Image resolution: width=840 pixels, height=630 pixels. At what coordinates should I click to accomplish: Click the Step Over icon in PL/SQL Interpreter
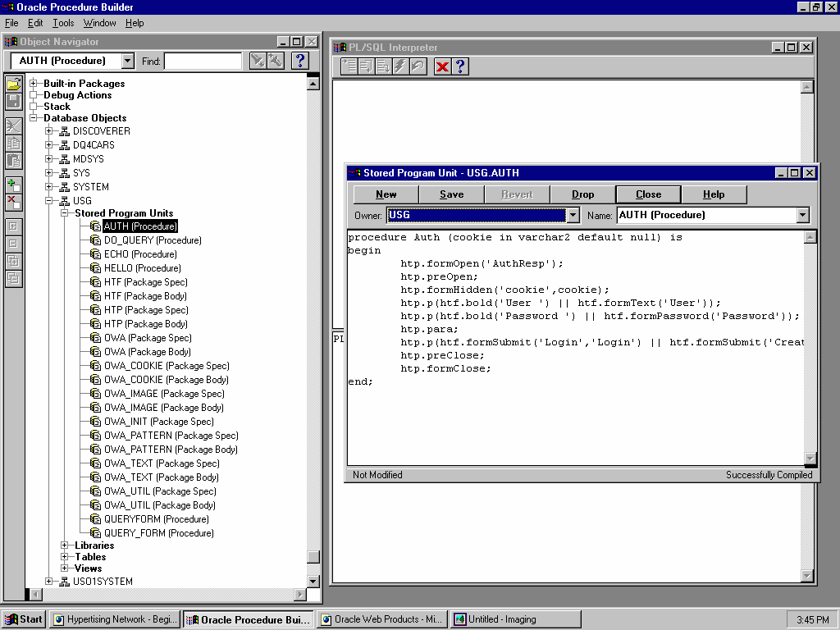(x=367, y=66)
